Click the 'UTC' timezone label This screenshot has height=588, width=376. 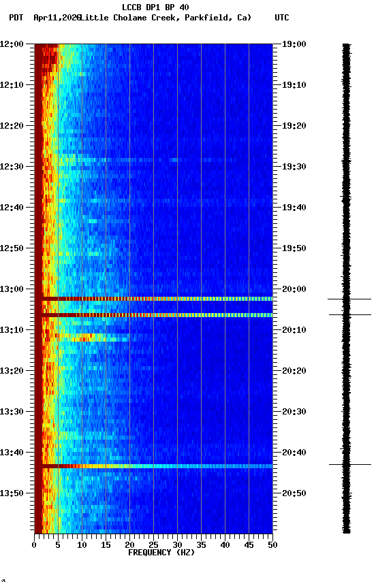click(282, 18)
